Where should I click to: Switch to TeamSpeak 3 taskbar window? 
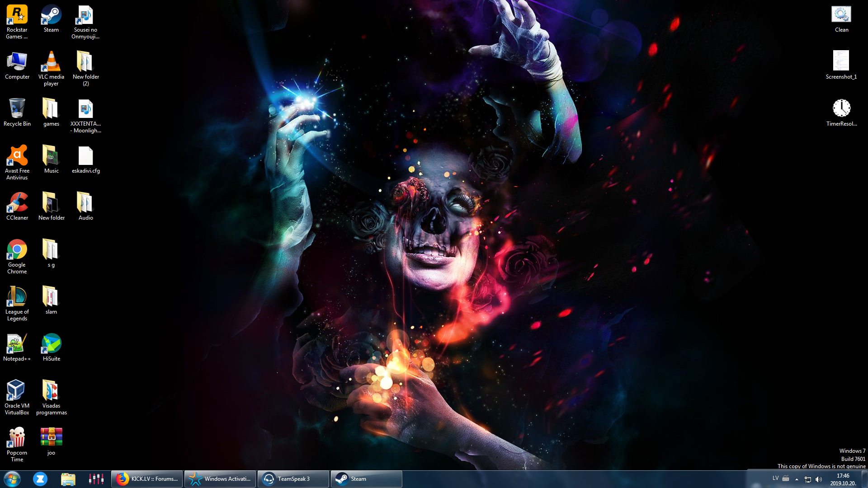click(x=293, y=479)
